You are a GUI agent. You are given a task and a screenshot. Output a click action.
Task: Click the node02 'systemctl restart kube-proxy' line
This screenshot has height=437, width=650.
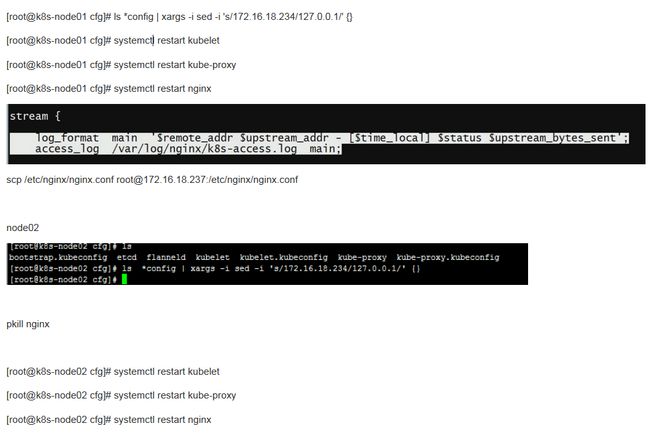coord(121,396)
